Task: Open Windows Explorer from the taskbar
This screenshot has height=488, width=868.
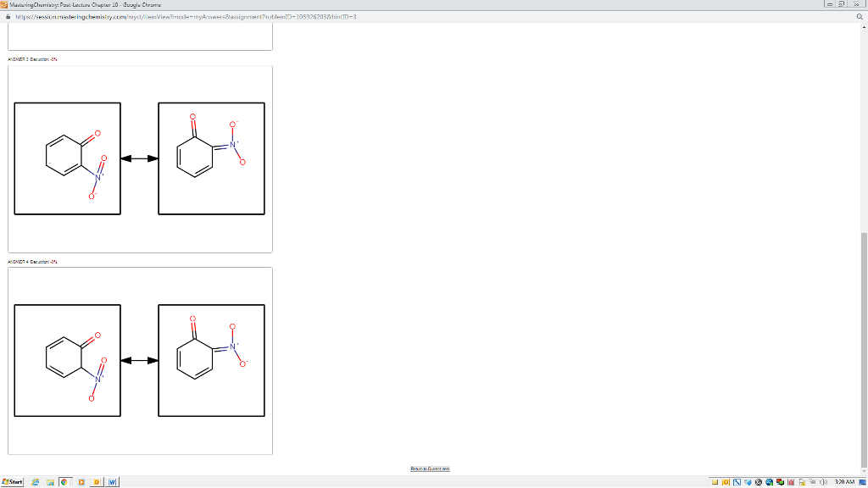Action: tap(51, 481)
